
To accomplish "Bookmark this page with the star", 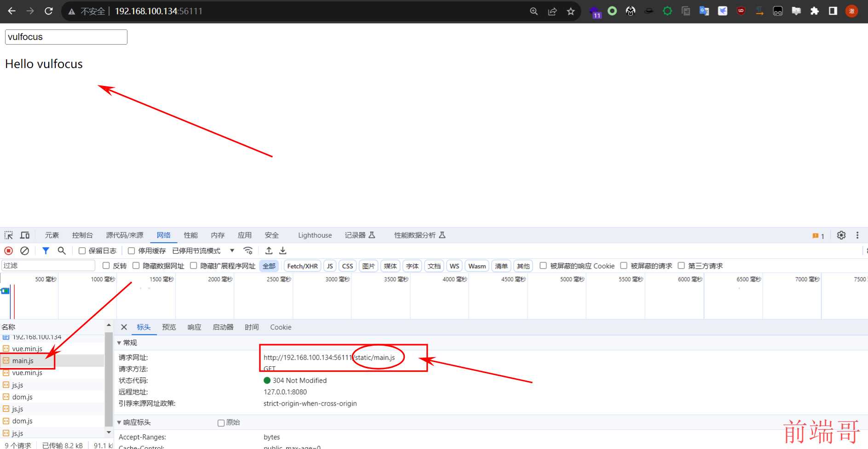I will click(571, 11).
